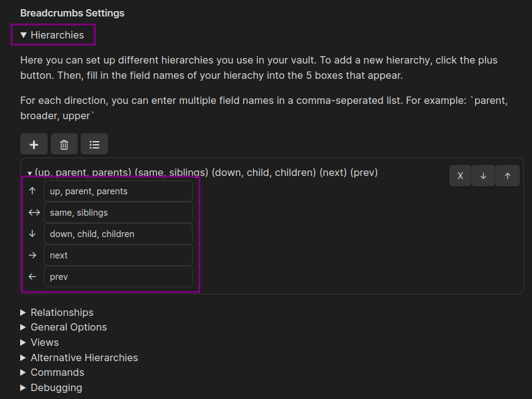This screenshot has height=399, width=532.
Task: Expand the Views section
Action: [x=40, y=342]
